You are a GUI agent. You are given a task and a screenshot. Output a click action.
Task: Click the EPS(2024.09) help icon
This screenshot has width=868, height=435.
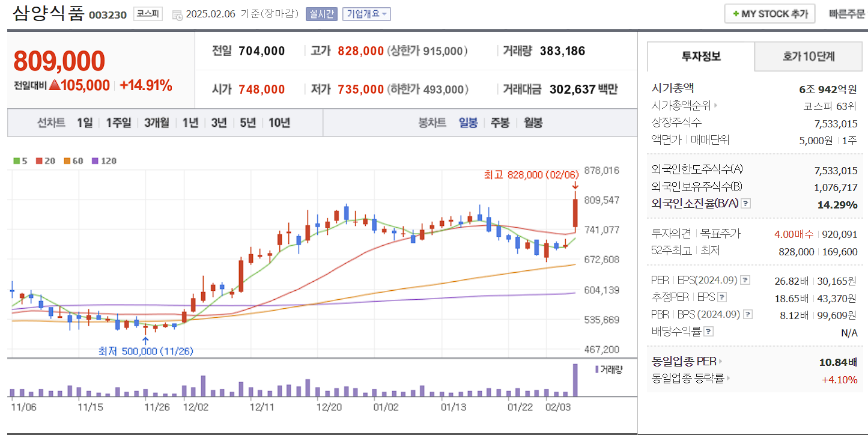(745, 280)
